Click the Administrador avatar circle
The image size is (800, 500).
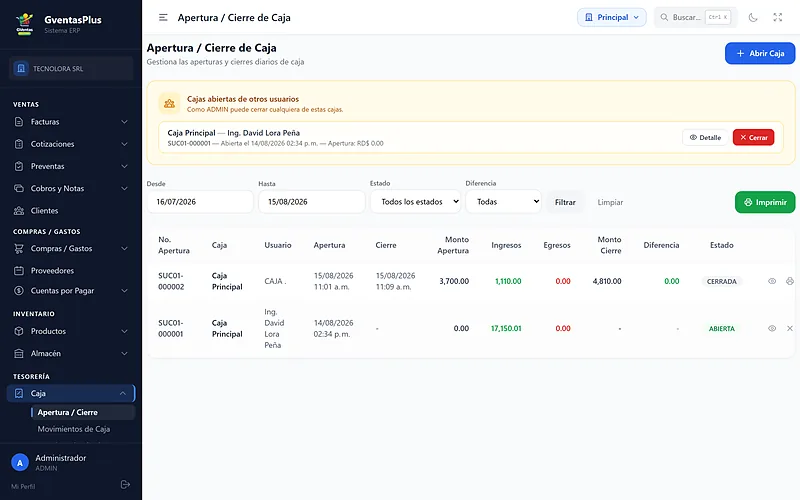20,463
